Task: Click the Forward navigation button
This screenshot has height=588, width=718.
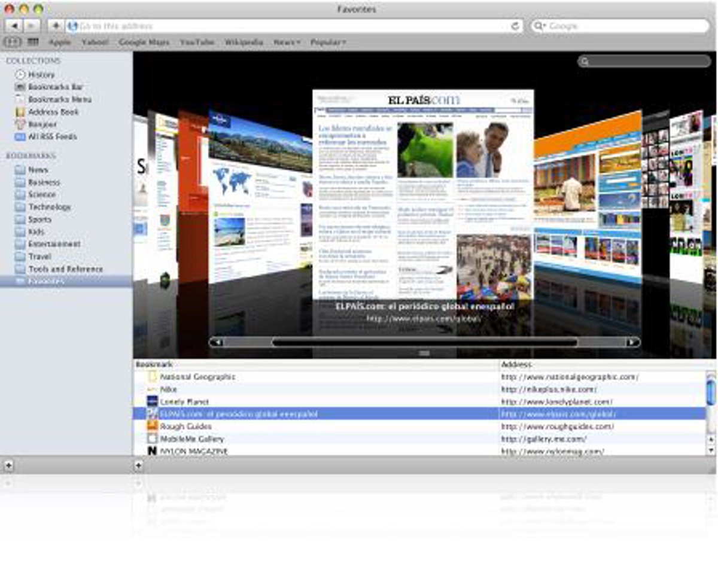Action: (x=32, y=26)
